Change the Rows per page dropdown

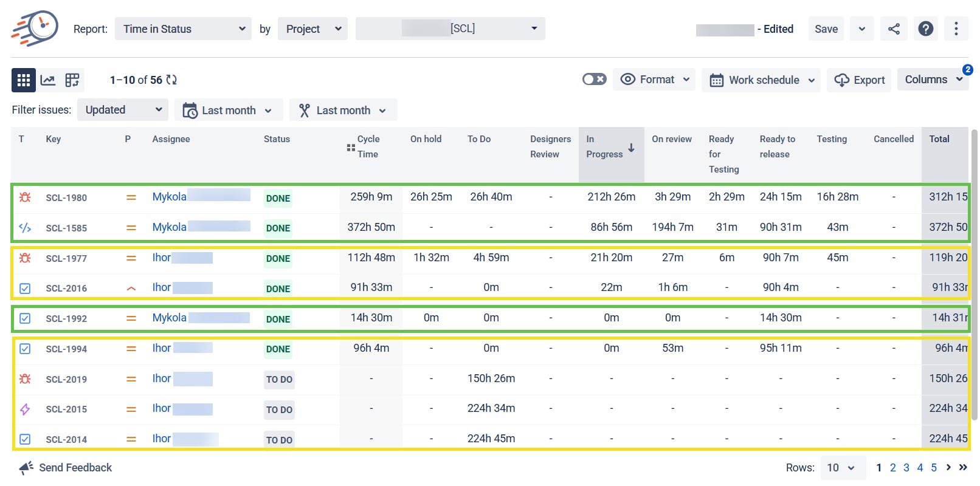[x=843, y=467]
